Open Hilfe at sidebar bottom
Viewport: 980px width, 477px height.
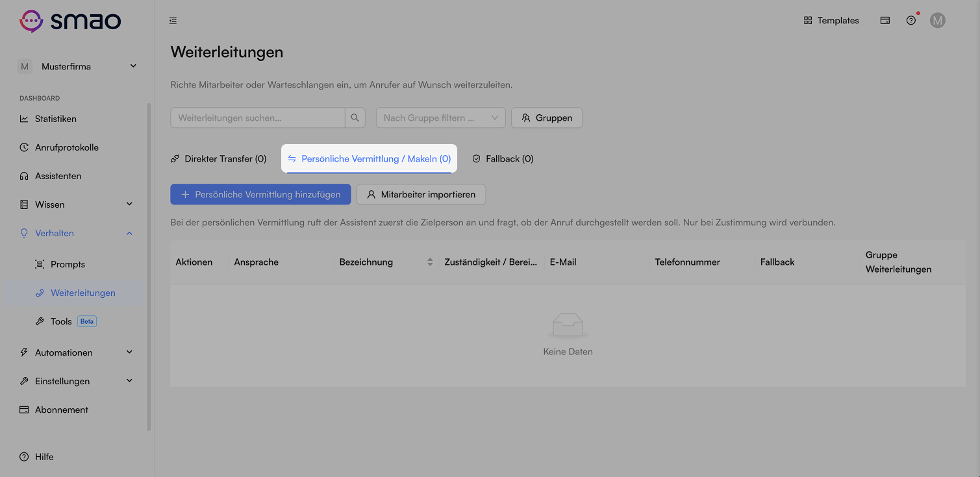pyautogui.click(x=37, y=457)
